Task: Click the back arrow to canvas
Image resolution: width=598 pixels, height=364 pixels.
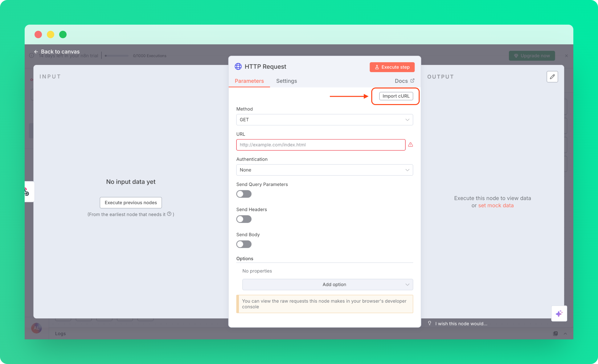Action: point(36,52)
